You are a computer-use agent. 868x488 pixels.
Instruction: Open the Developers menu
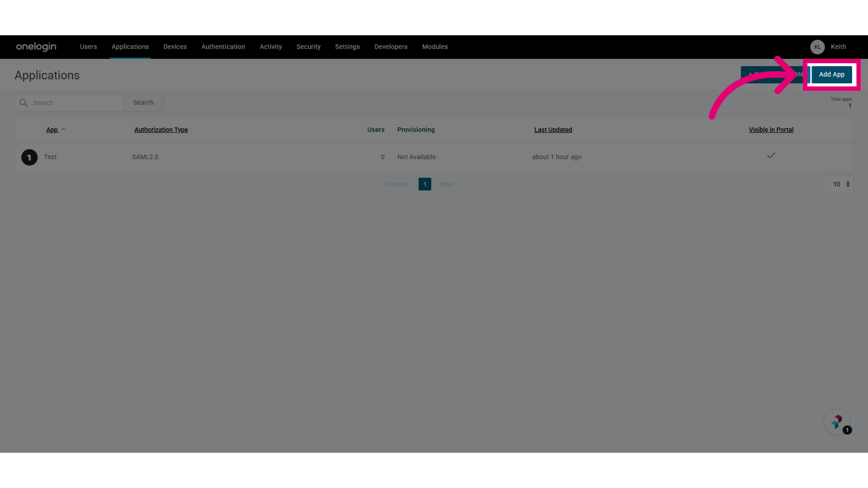tap(391, 47)
